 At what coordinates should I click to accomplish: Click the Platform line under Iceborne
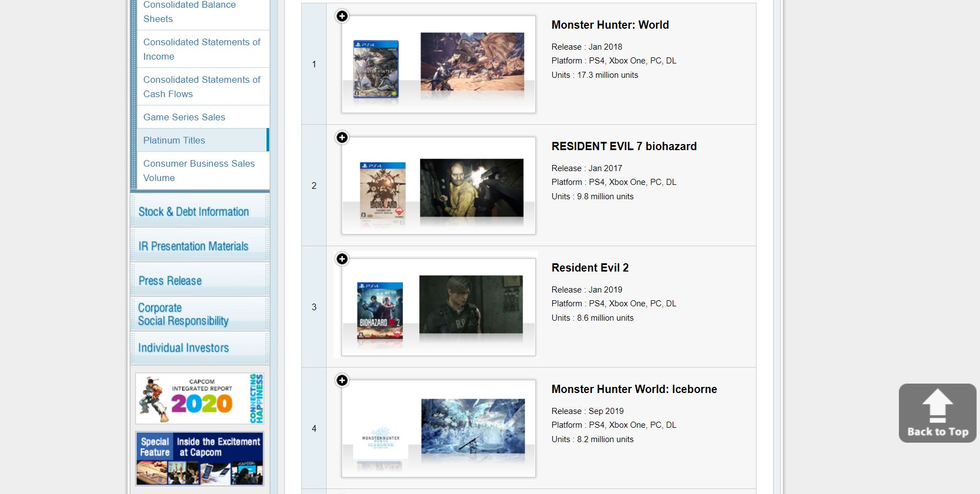coord(614,425)
